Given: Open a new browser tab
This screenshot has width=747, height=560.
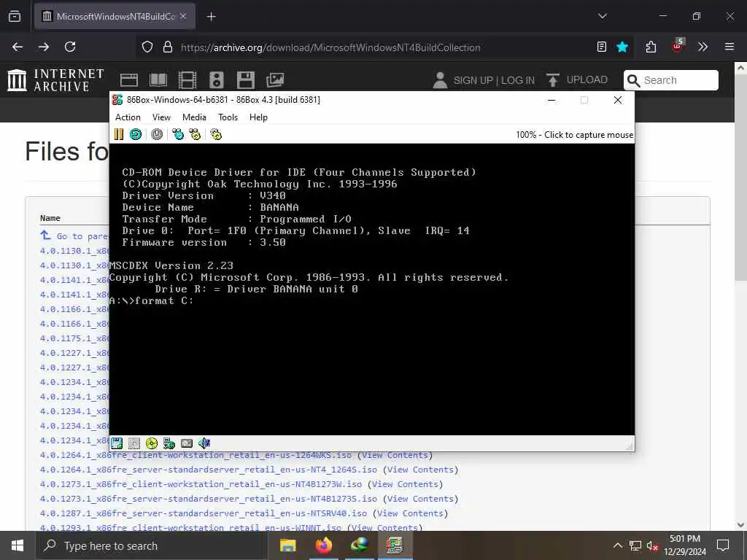Looking at the screenshot, I should 211,17.
